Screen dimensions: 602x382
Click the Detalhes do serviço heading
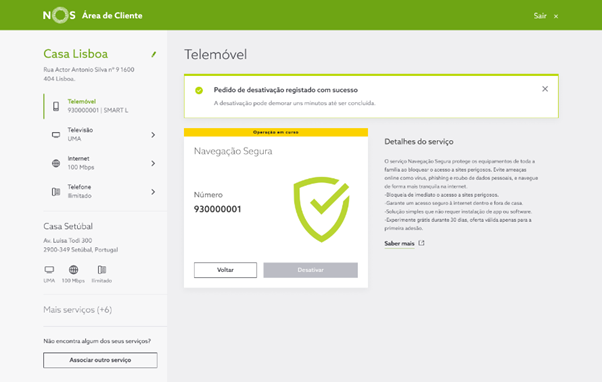point(419,142)
